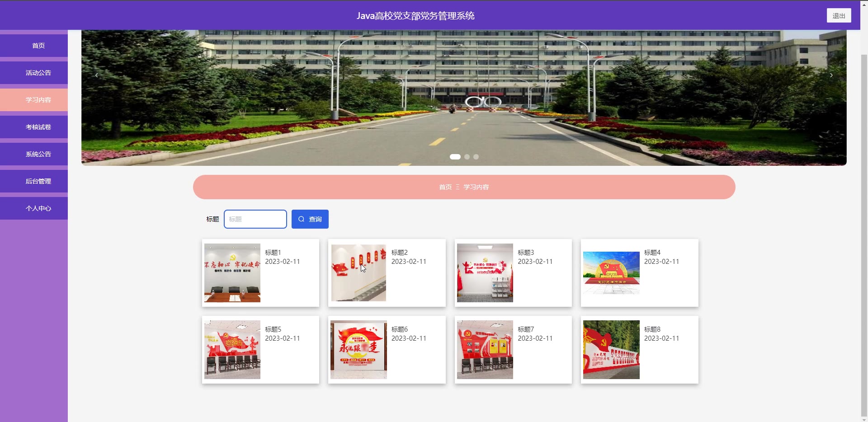Click the date under 标题8
The height and width of the screenshot is (422, 868).
coord(662,338)
